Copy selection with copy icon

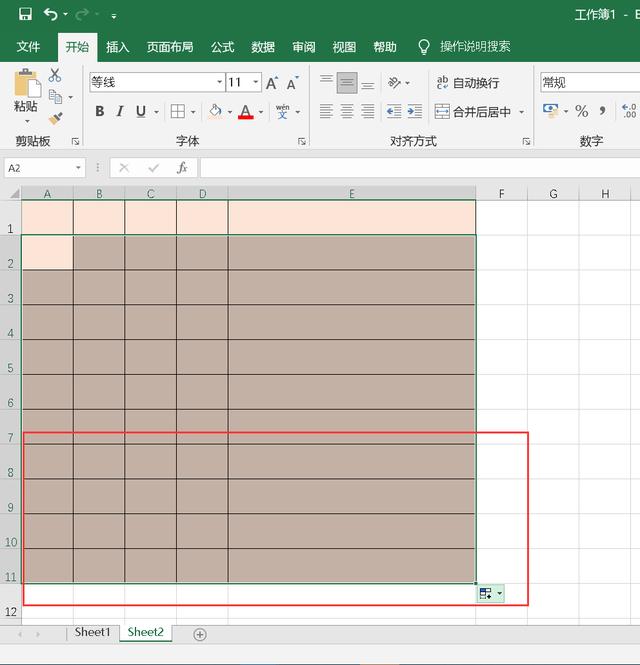coord(56,97)
